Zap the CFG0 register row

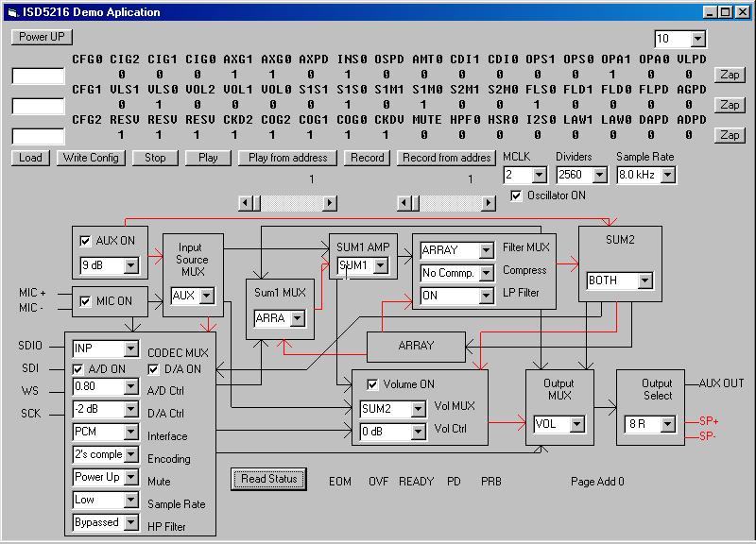(730, 75)
